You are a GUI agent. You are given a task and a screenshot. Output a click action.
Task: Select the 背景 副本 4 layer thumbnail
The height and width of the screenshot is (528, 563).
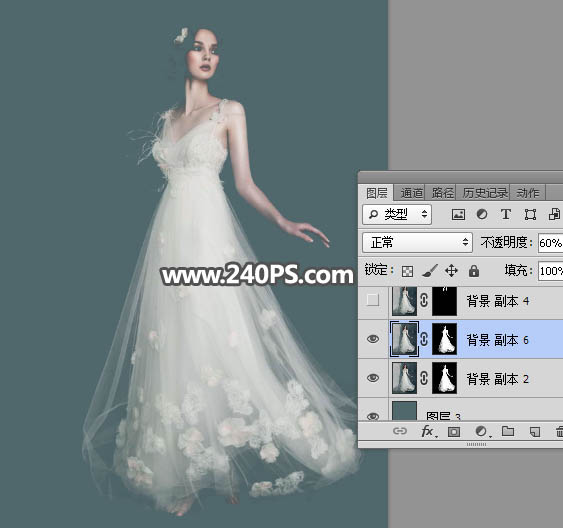[x=404, y=301]
